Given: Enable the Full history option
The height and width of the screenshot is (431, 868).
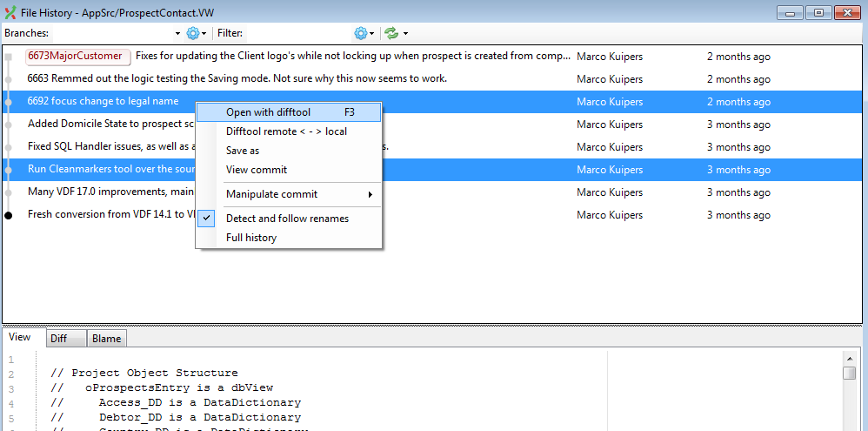Looking at the screenshot, I should click(x=251, y=238).
